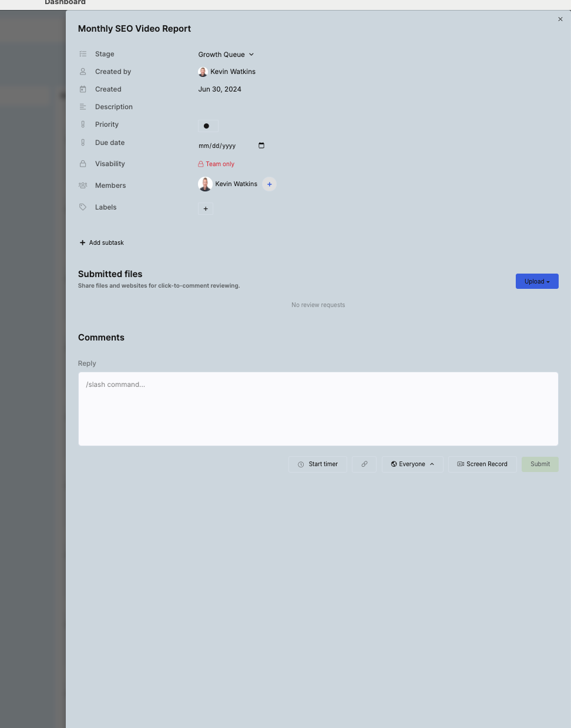571x728 pixels.
Task: Expand the Upload dropdown button
Action: point(537,281)
